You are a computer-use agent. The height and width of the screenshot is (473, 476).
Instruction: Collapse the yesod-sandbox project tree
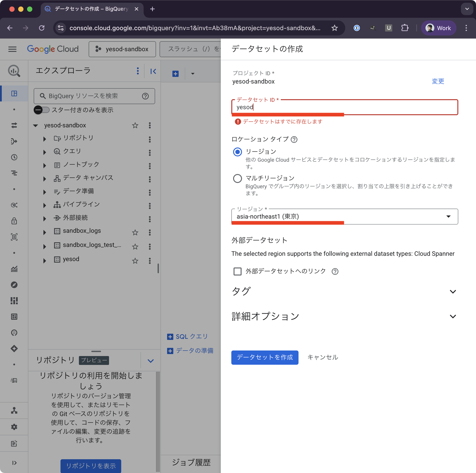36,126
